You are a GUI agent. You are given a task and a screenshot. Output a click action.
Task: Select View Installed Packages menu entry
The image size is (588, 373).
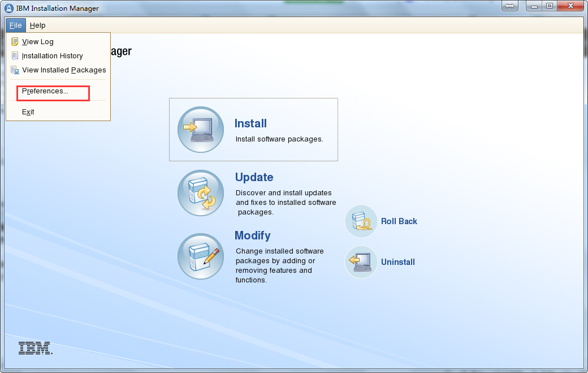point(58,70)
